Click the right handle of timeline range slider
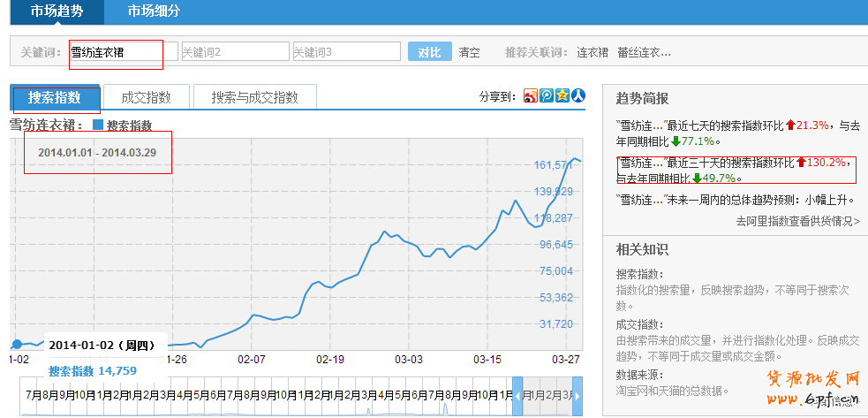This screenshot has height=418, width=868. pos(577,395)
